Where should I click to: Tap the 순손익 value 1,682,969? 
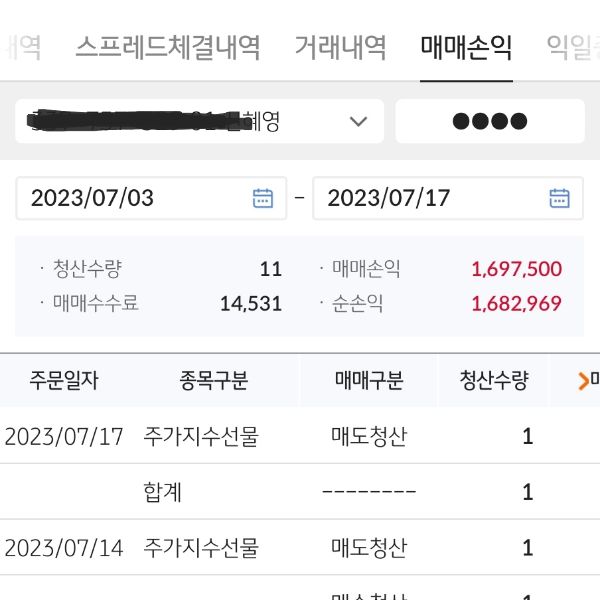pyautogui.click(x=516, y=303)
